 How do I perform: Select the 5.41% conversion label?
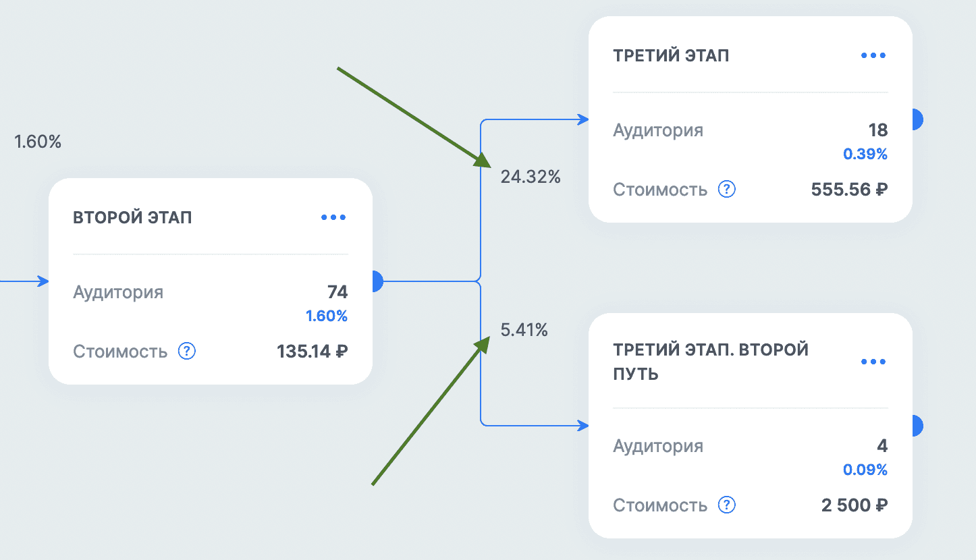pos(524,330)
